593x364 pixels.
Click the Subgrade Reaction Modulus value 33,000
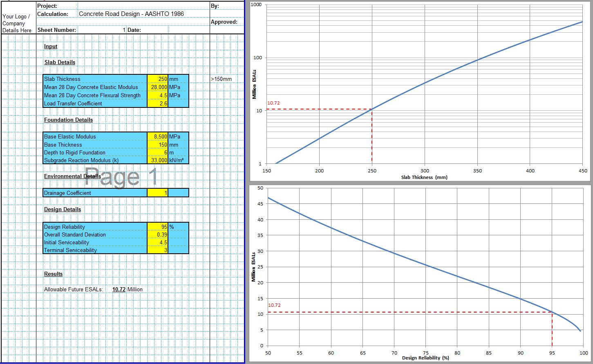point(157,160)
